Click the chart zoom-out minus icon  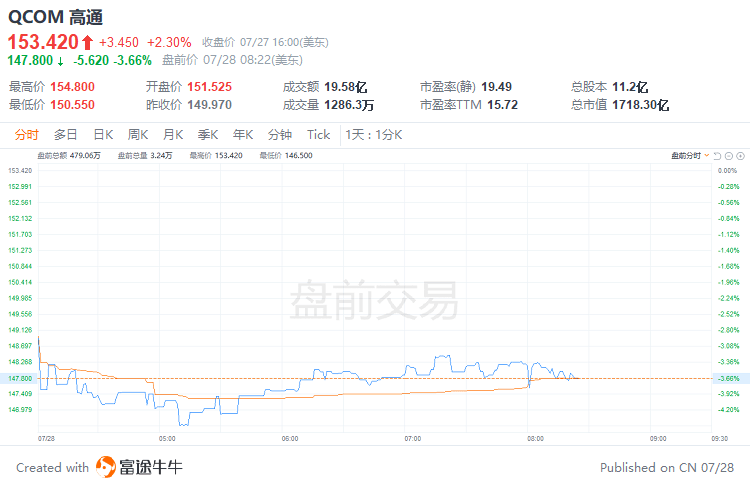[x=729, y=156]
